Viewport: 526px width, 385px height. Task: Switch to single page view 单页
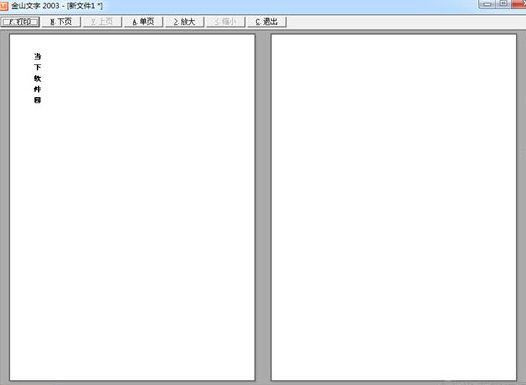[143, 22]
